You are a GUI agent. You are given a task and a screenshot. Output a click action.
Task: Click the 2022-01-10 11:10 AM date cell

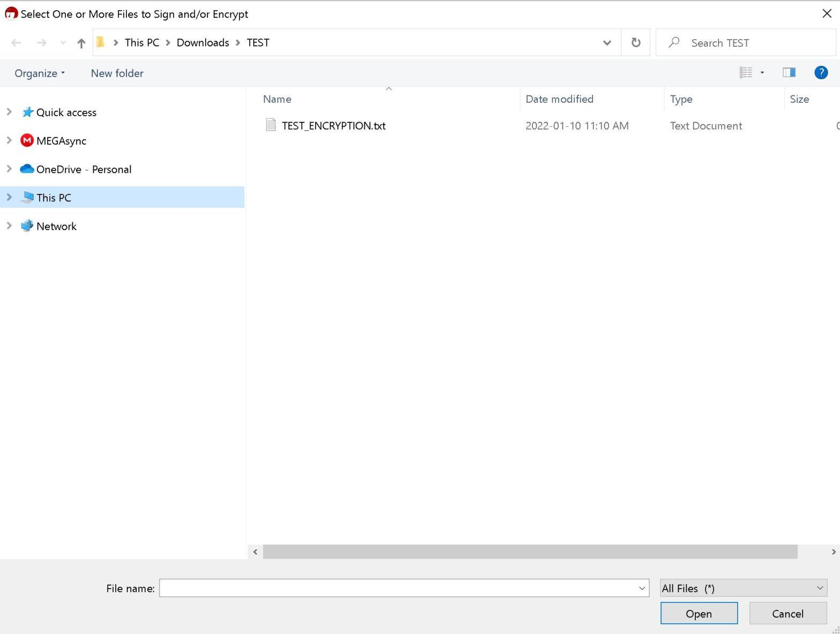coord(577,126)
